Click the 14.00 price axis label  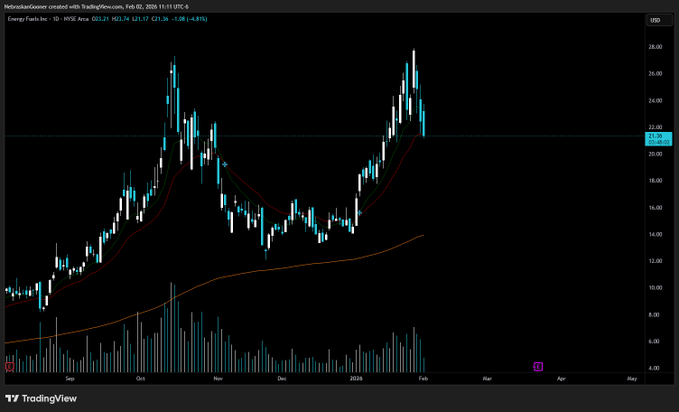(x=655, y=234)
